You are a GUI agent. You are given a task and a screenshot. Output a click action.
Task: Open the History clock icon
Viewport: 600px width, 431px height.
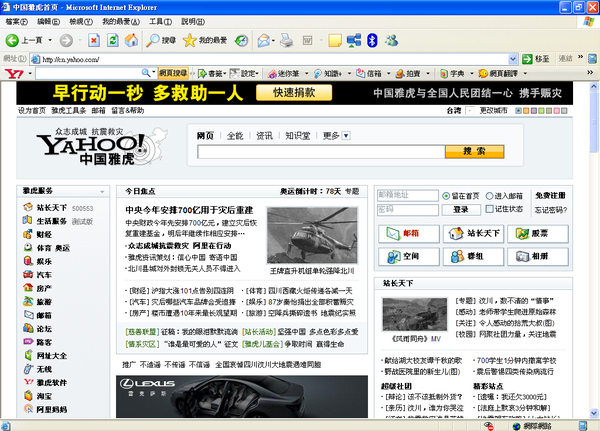pos(241,40)
